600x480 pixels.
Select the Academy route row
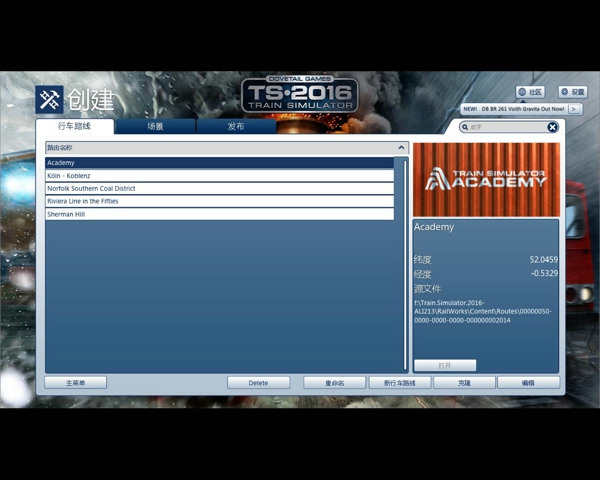[220, 163]
